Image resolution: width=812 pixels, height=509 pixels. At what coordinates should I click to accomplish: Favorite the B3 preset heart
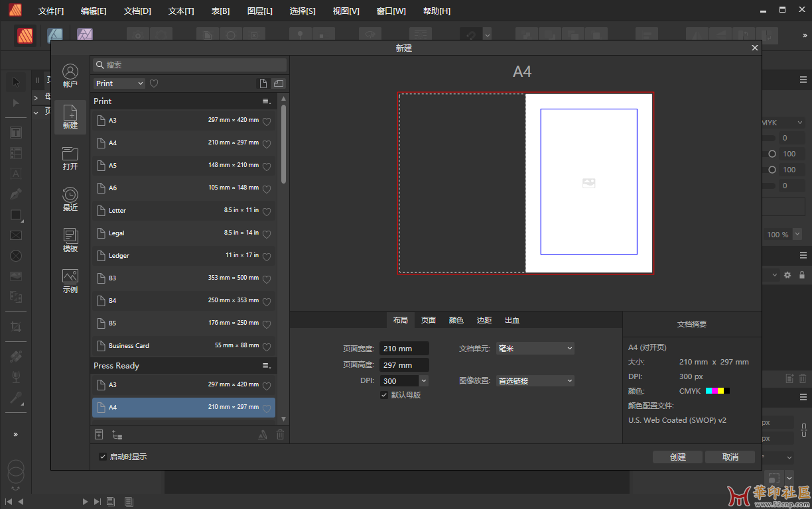[x=267, y=279]
